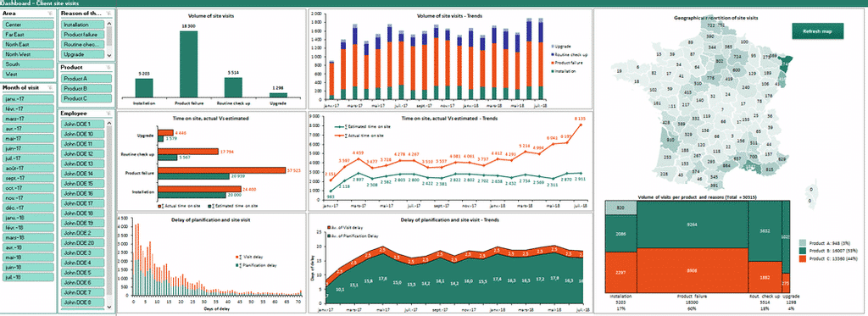Viewport: 868px width, 316px height.
Task: Clear the Month of visit slicer filter
Action: (51, 87)
